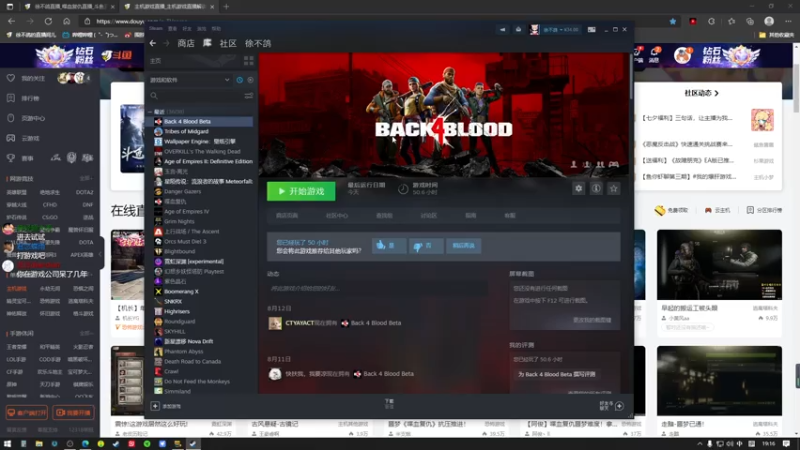Add game to favorites star icon

tap(613, 188)
